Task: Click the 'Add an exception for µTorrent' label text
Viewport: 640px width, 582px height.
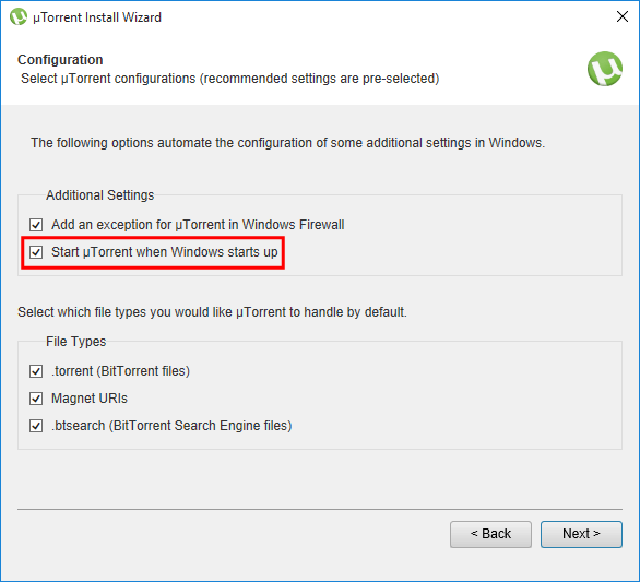Action: tap(197, 225)
